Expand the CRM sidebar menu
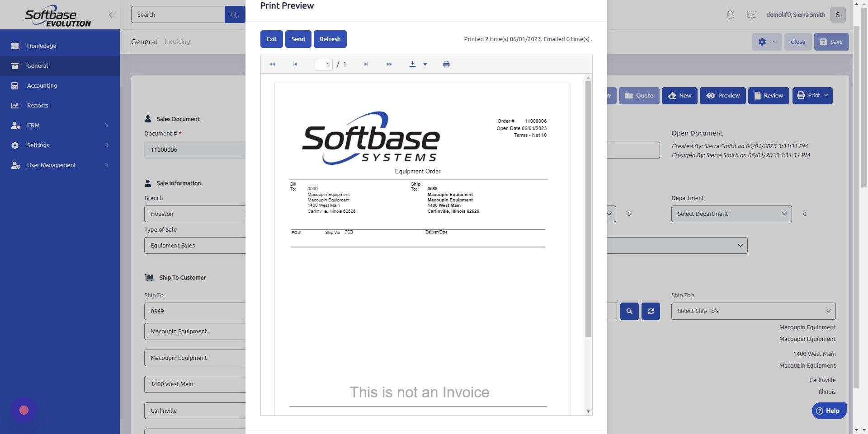 click(x=60, y=125)
